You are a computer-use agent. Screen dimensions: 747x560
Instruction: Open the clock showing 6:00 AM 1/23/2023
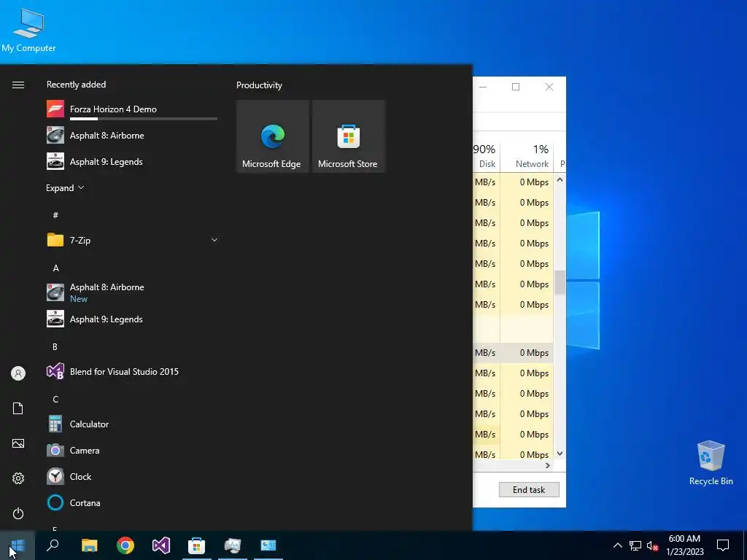(684, 545)
